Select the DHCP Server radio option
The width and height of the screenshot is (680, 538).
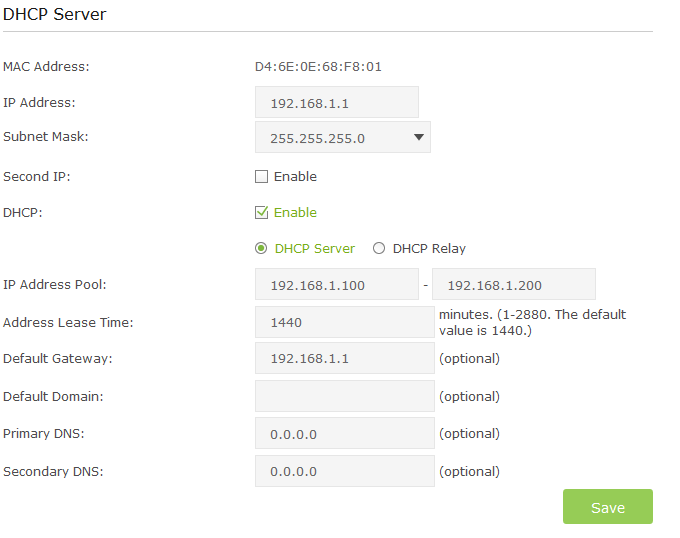point(261,249)
